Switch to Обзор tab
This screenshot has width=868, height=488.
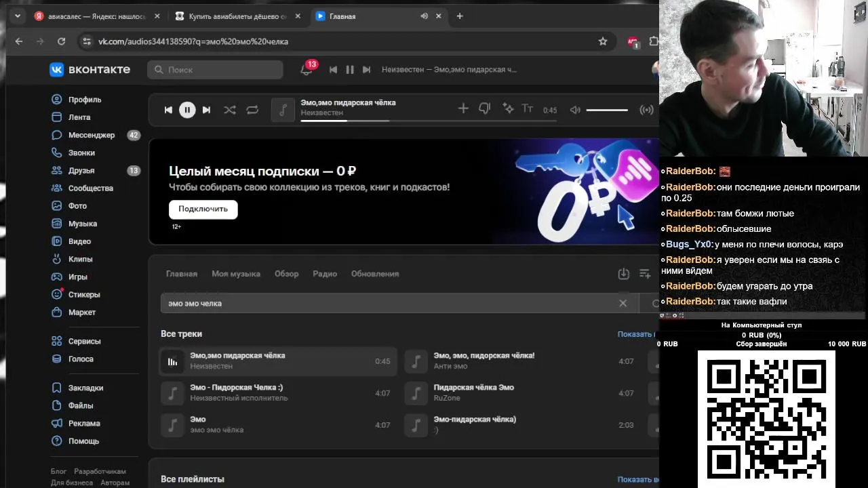pyautogui.click(x=286, y=274)
